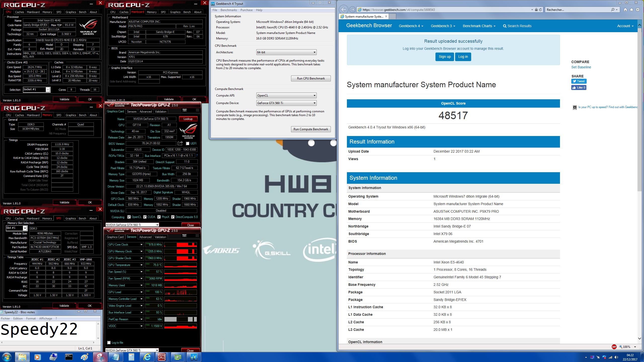Click the browser forward arrow button
644x362 pixels.
pos(352,10)
